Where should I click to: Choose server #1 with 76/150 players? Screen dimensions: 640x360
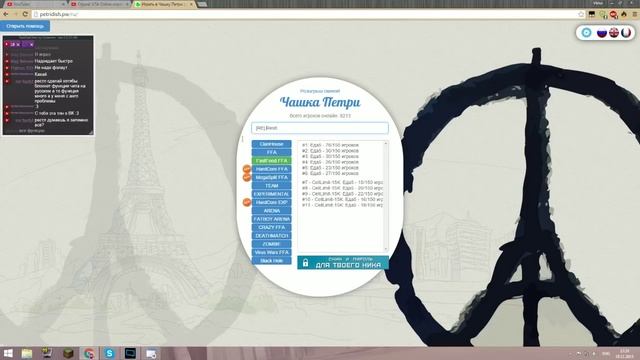pyautogui.click(x=330, y=145)
